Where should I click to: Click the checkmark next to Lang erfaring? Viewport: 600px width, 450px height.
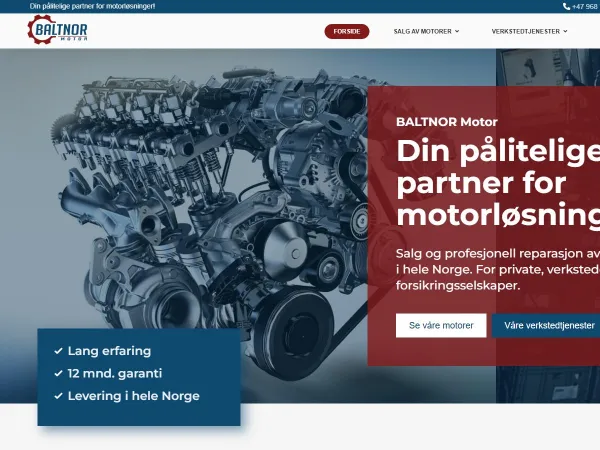tap(58, 351)
